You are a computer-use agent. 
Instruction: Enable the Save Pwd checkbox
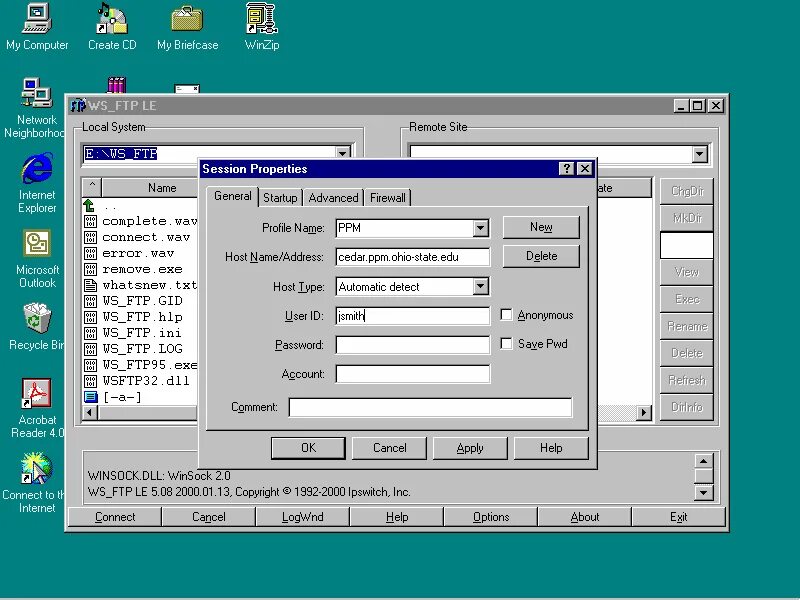coord(506,344)
